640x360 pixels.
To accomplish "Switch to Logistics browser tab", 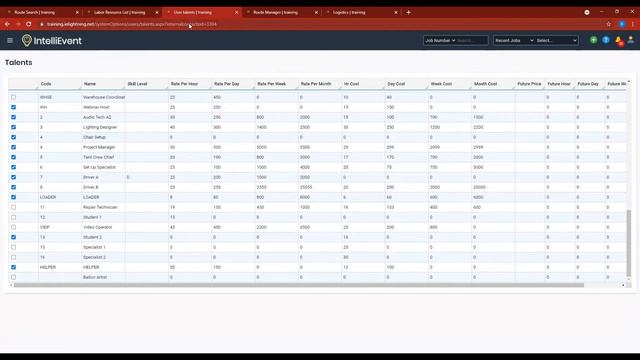I will click(360, 12).
